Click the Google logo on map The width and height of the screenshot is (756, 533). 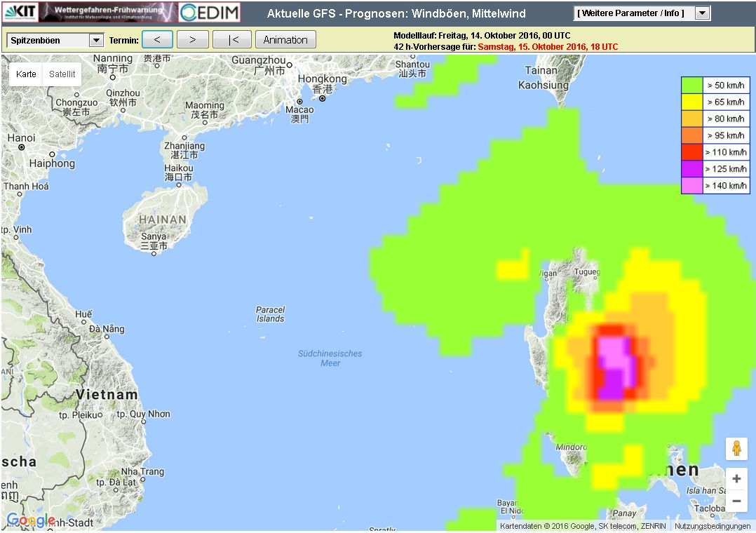pos(31,520)
